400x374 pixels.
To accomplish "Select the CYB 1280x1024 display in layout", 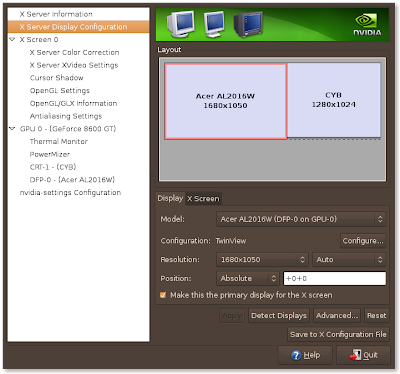I will coord(334,100).
